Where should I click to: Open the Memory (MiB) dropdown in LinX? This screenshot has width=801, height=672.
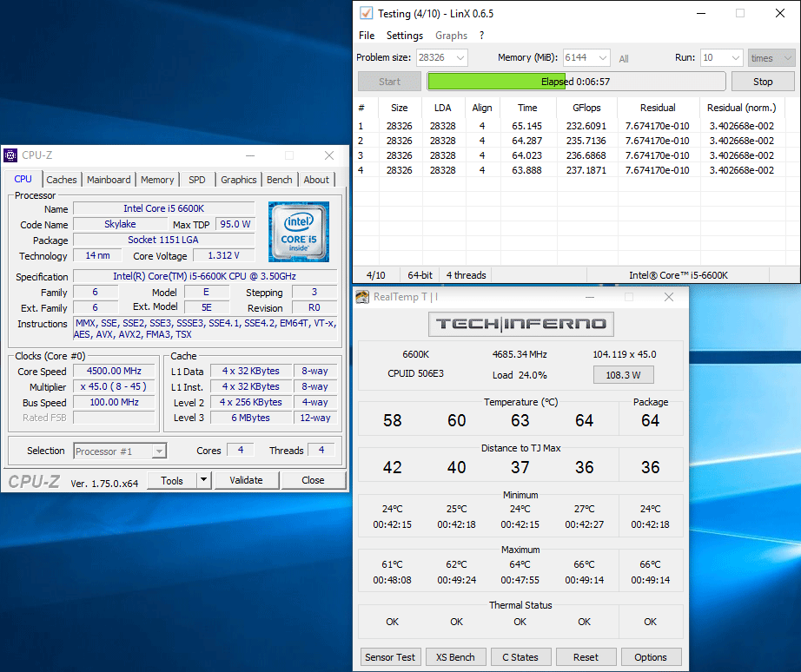point(603,57)
